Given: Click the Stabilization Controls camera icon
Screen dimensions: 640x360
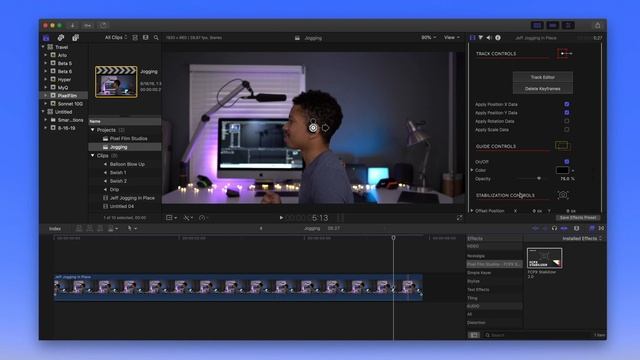Looking at the screenshot, I should pos(563,195).
